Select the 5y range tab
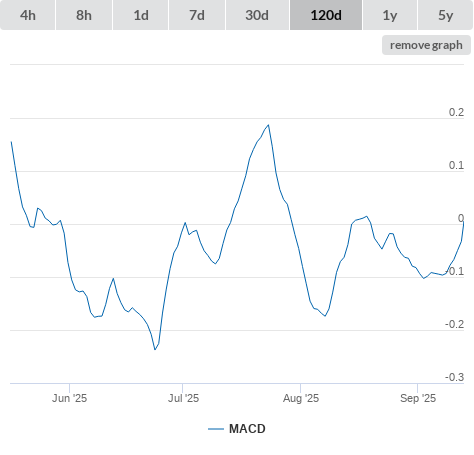 (x=446, y=15)
